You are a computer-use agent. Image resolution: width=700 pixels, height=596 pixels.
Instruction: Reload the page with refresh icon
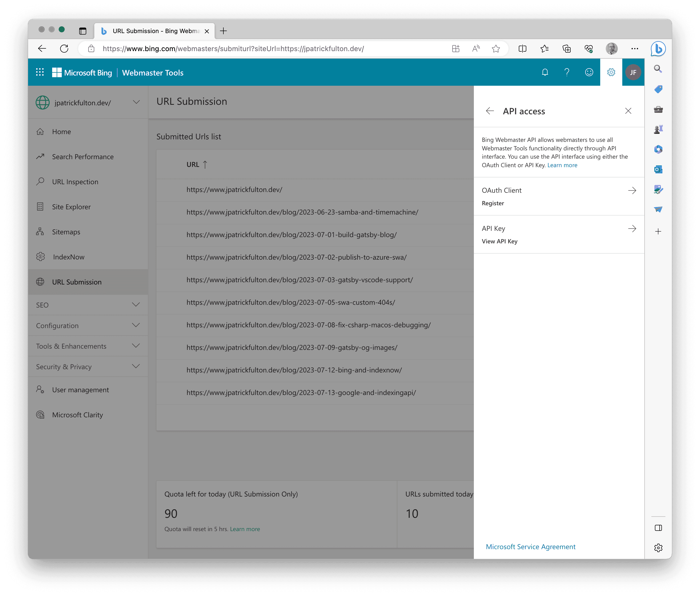point(64,49)
